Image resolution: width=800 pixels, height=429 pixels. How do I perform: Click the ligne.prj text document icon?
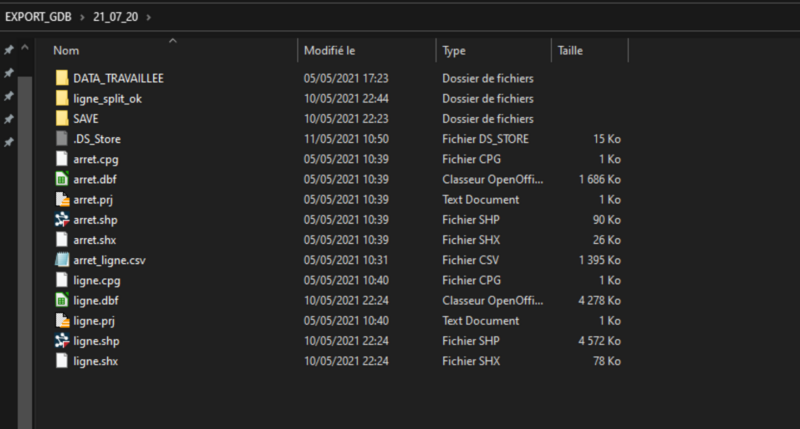(x=62, y=321)
